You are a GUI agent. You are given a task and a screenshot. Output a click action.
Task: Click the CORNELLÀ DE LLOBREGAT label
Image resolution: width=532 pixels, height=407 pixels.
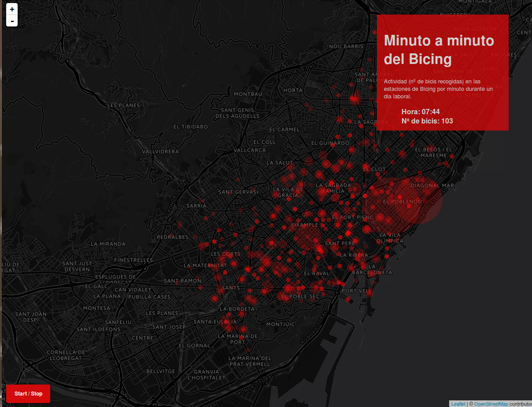click(66, 355)
